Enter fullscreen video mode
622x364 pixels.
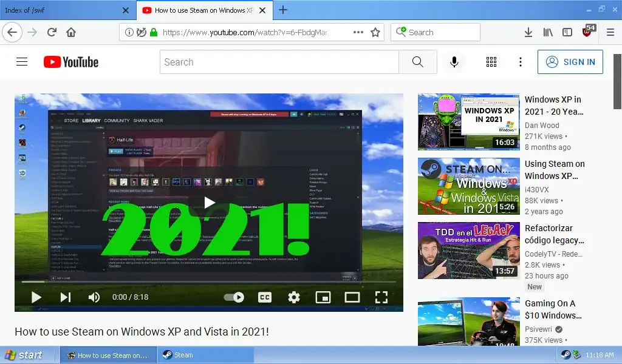pos(381,297)
